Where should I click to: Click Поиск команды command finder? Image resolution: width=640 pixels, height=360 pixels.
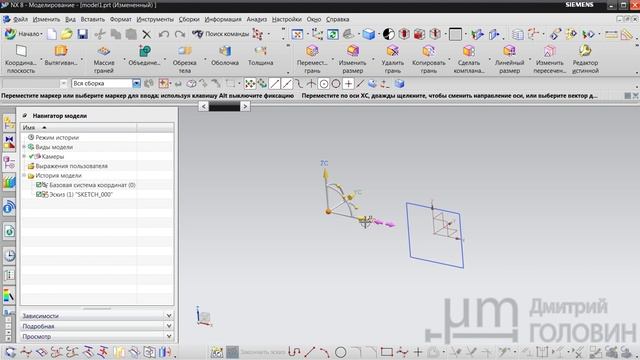pos(221,34)
